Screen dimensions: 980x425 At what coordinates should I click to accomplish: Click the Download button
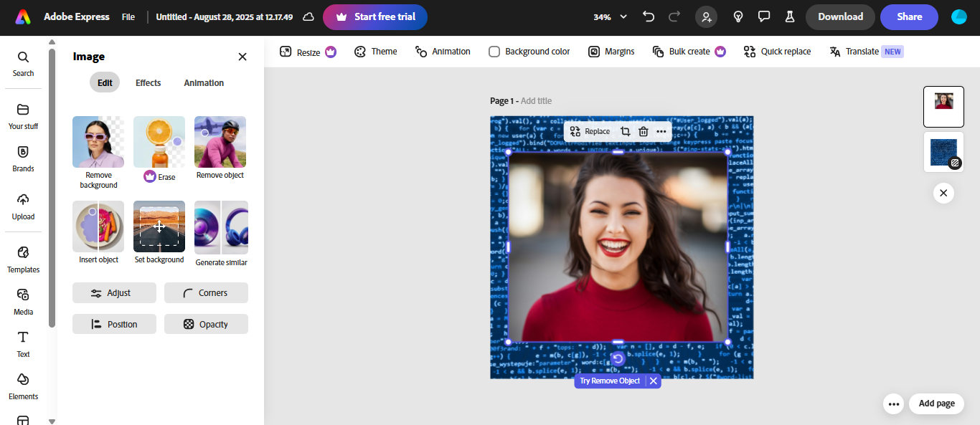point(839,16)
